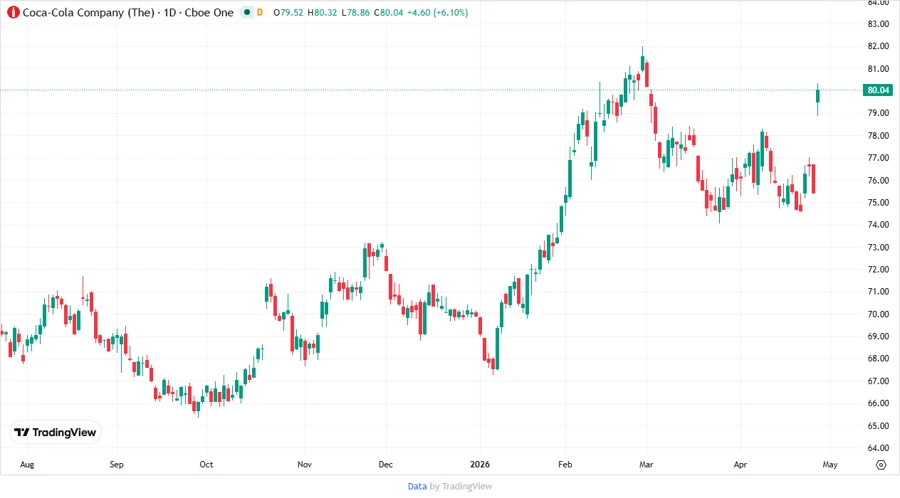Click the red Coca-Cola logo icon
Viewport: 900px width, 498px height.
tap(13, 13)
